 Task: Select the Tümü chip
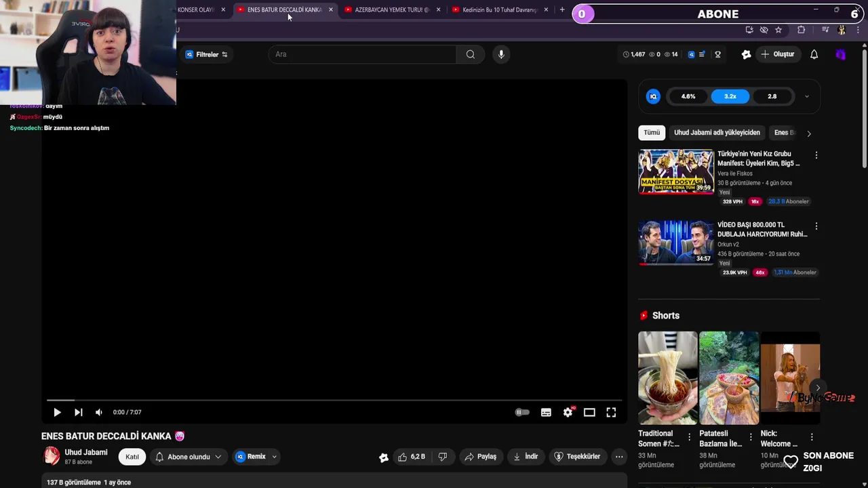point(652,133)
